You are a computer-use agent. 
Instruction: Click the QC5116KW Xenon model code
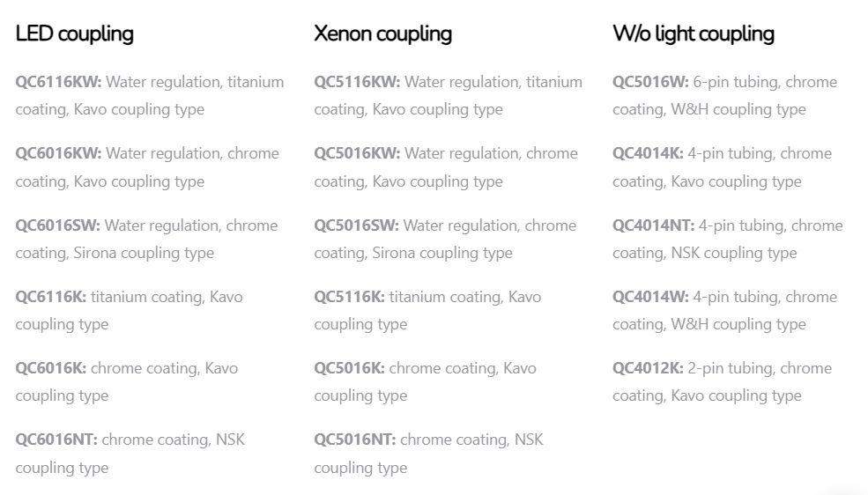(357, 82)
